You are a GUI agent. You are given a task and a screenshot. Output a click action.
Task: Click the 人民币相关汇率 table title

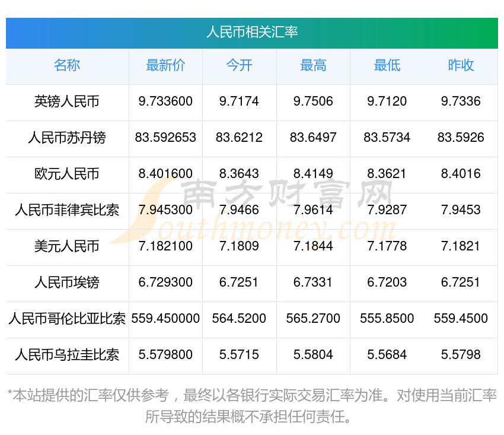coord(252,32)
